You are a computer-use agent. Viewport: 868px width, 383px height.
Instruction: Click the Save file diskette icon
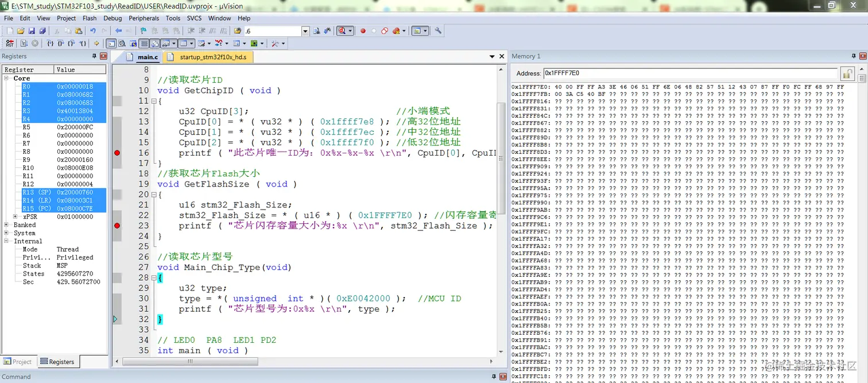click(32, 31)
